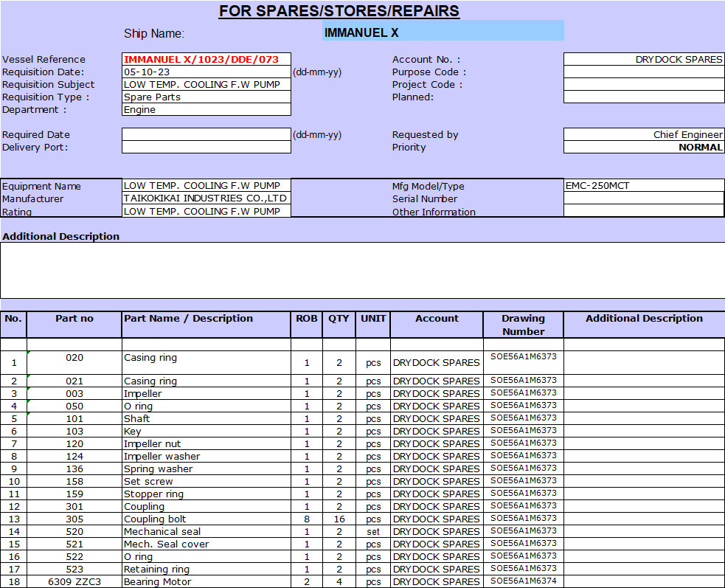
Task: Select Requisition Date cell 05-10-23
Action: click(x=207, y=72)
